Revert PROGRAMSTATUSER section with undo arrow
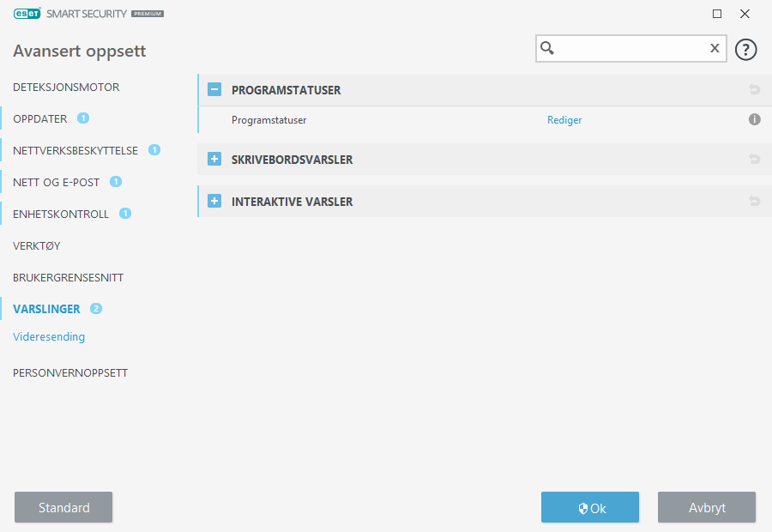Screen dimensions: 772x532 tap(754, 89)
